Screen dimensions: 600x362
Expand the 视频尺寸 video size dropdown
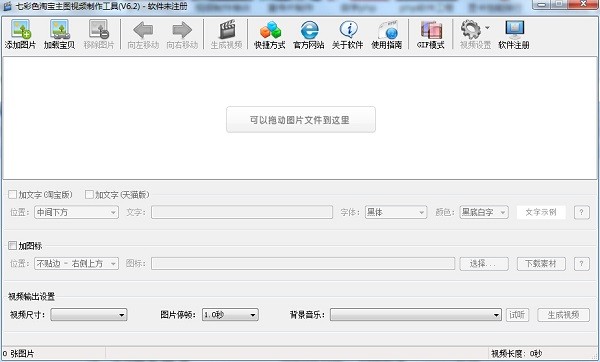point(89,315)
